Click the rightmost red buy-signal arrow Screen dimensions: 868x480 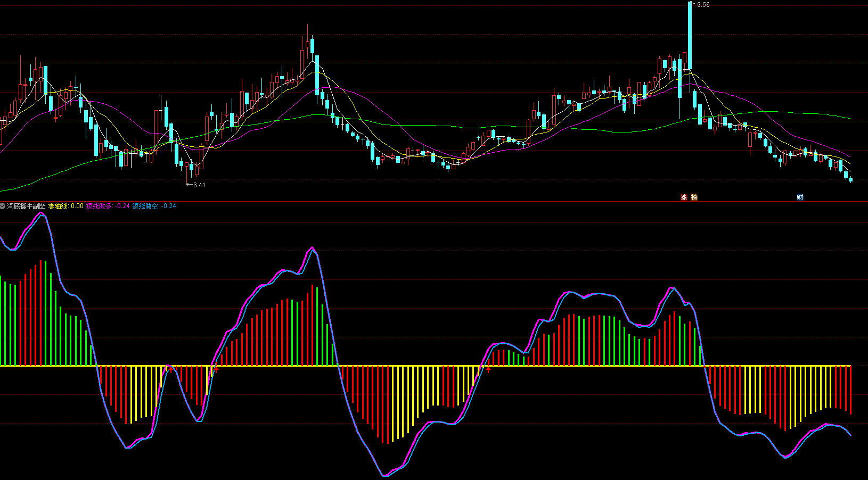[x=488, y=369]
